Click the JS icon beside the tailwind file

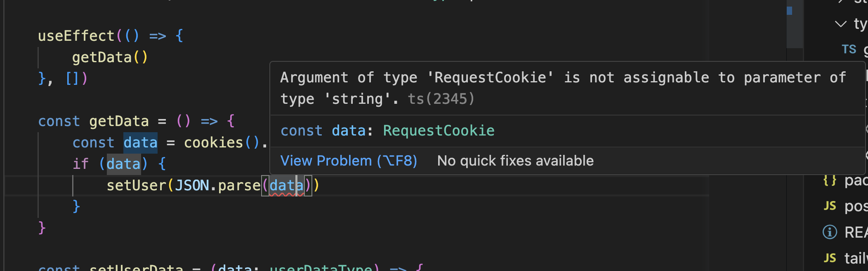tap(830, 257)
